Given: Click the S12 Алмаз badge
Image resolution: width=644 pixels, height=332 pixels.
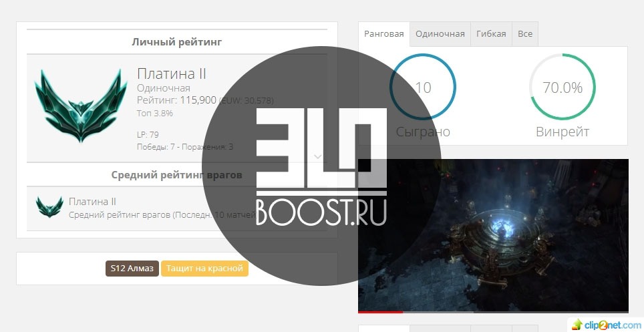Looking at the screenshot, I should pyautogui.click(x=132, y=269).
